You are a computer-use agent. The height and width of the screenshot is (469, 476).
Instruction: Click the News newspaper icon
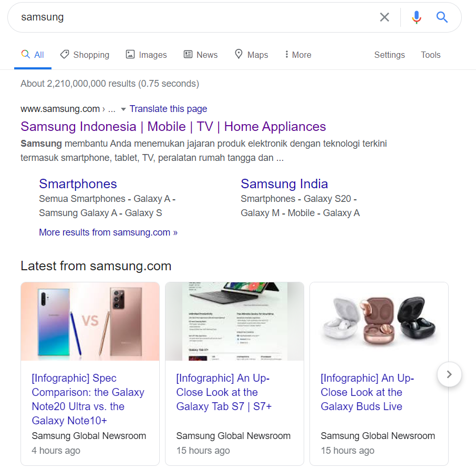pyautogui.click(x=188, y=54)
